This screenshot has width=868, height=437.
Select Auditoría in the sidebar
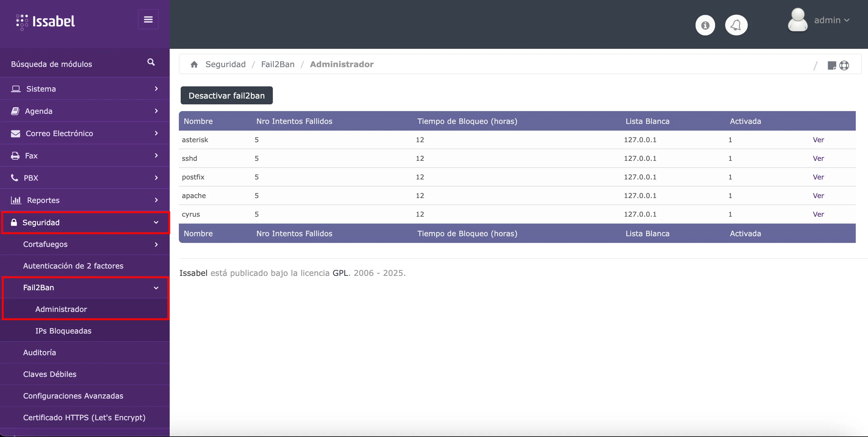[40, 352]
